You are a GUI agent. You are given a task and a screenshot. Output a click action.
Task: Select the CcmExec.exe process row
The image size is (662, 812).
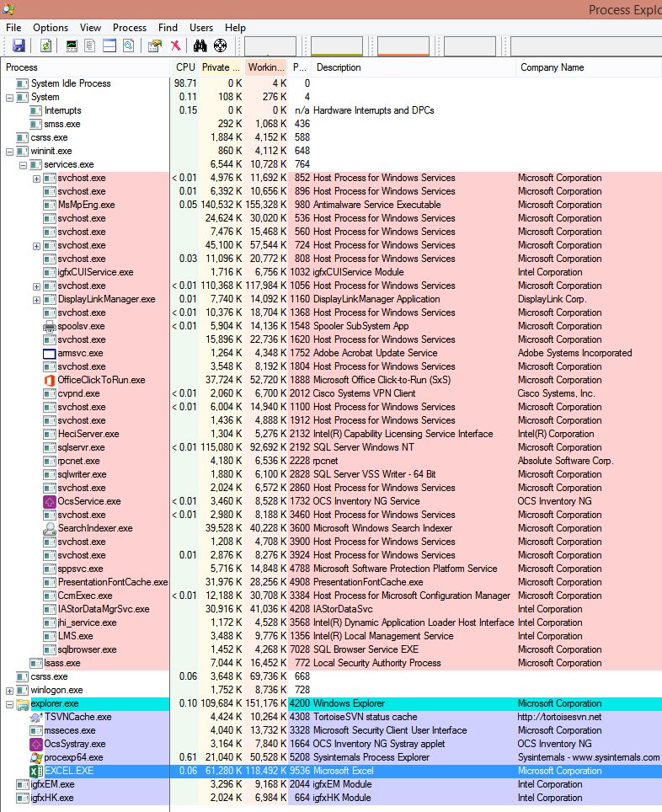click(x=332, y=596)
